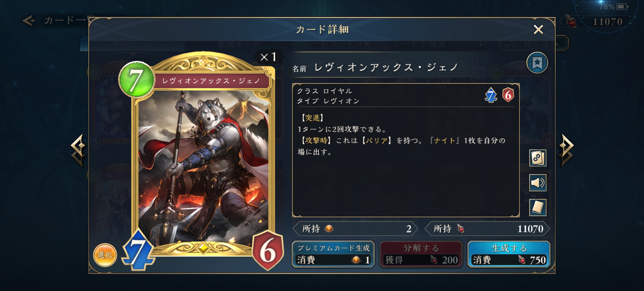Screen dimensions: 644x291
Task: Click 生成する to craft the card
Action: click(x=509, y=254)
